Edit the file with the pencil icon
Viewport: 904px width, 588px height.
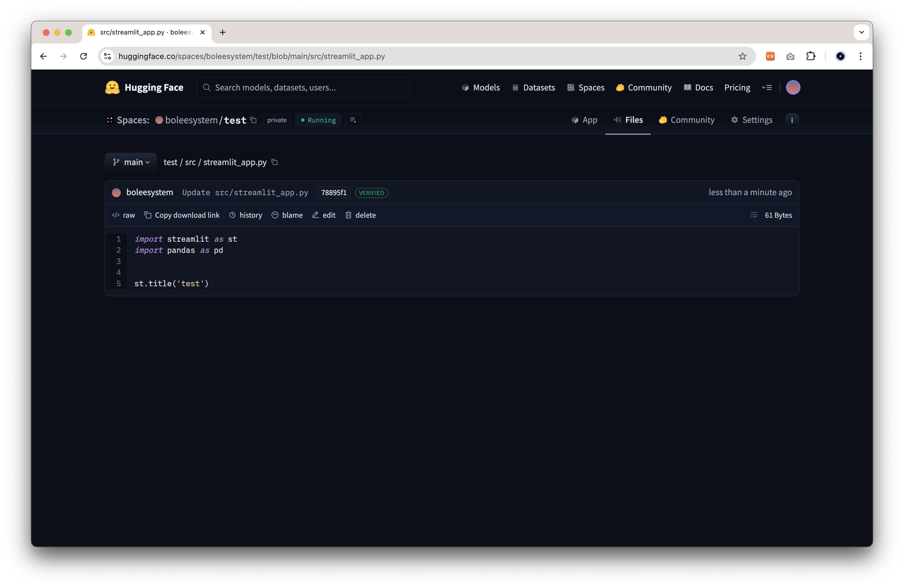click(x=324, y=215)
